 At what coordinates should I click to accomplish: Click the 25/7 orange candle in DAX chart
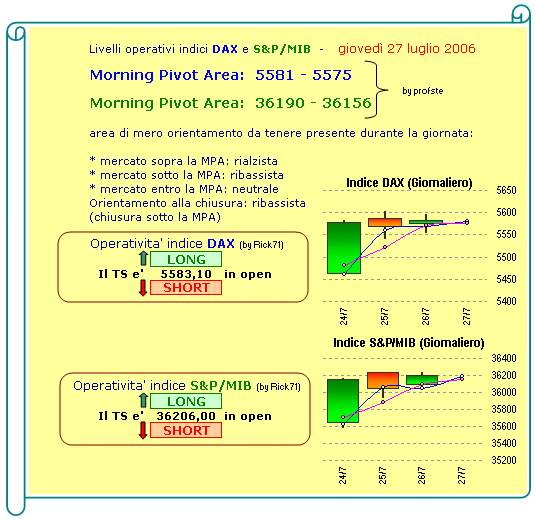pyautogui.click(x=385, y=222)
